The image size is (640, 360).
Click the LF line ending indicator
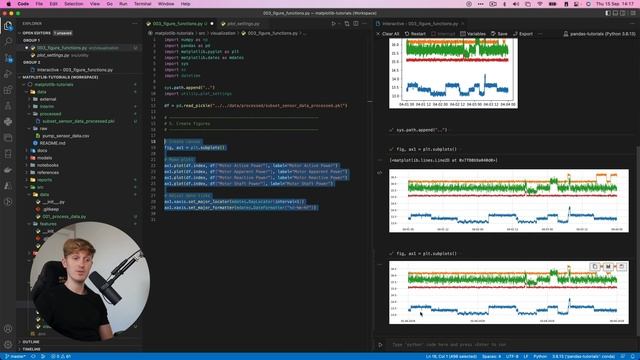526,356
